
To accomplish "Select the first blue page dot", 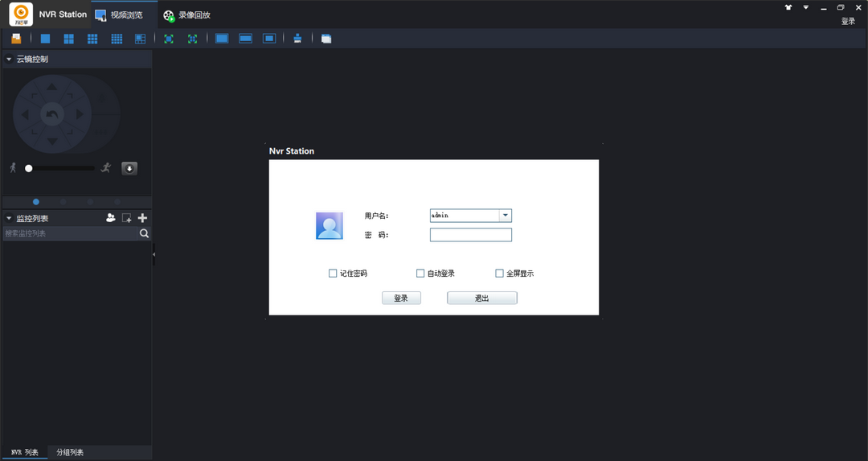I will pyautogui.click(x=36, y=202).
